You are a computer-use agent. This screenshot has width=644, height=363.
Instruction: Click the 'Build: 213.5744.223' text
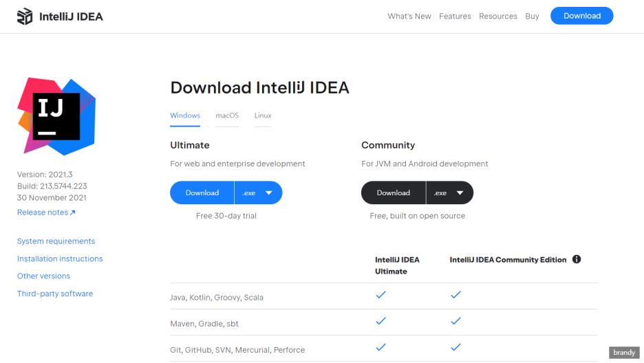(x=52, y=186)
